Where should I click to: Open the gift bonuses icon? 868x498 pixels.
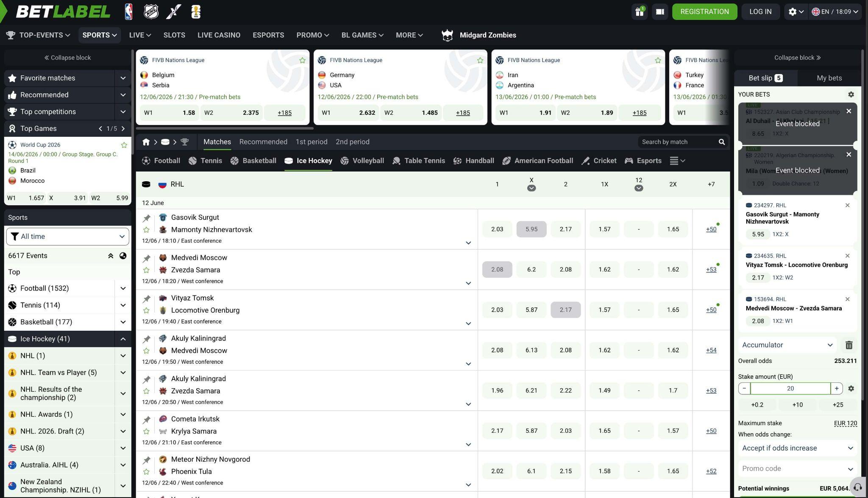coord(640,12)
